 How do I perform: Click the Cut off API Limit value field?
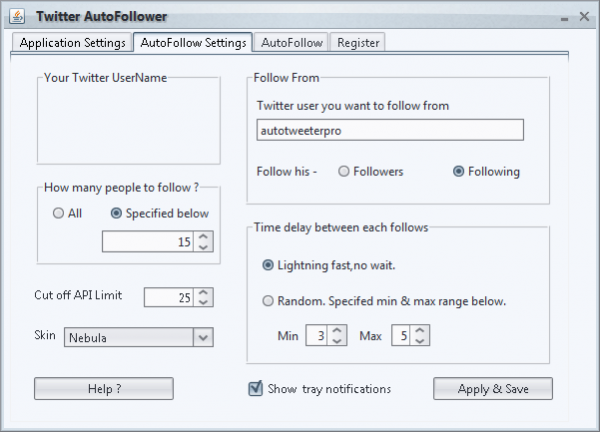[169, 297]
